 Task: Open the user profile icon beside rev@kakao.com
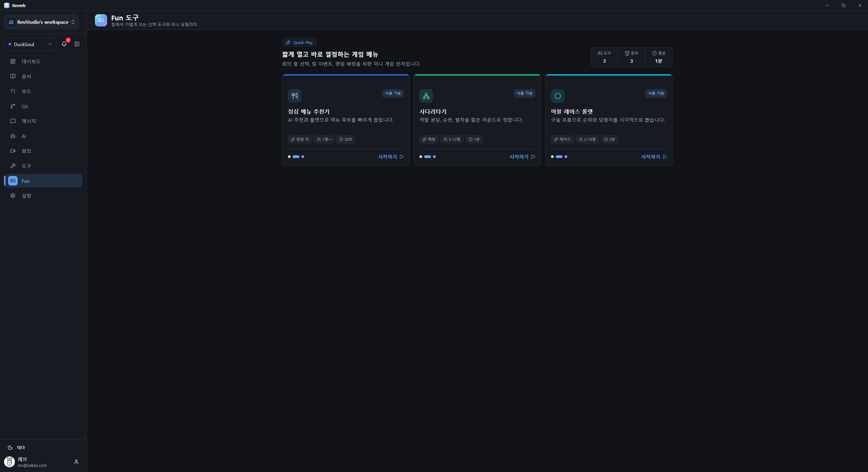pyautogui.click(x=76, y=462)
